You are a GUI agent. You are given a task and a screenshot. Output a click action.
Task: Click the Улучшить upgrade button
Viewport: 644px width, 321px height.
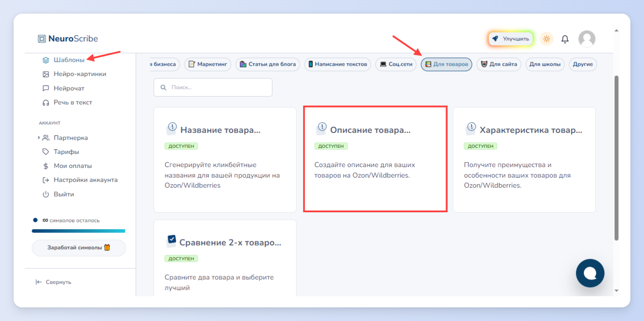[x=510, y=39]
